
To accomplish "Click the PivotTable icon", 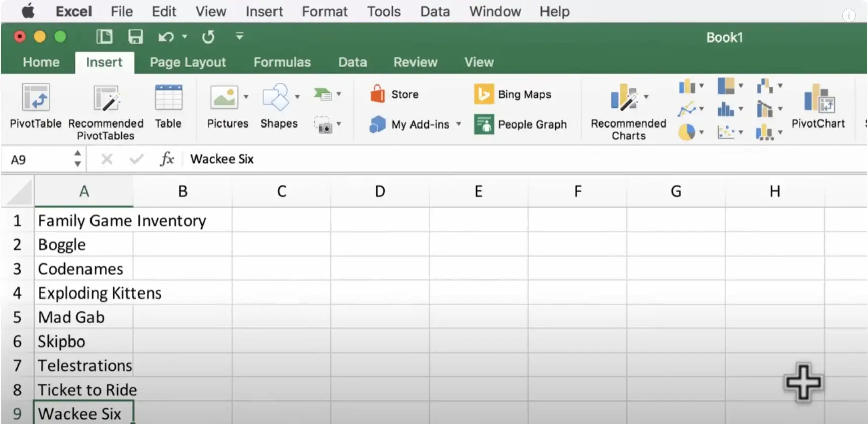I will (x=35, y=98).
